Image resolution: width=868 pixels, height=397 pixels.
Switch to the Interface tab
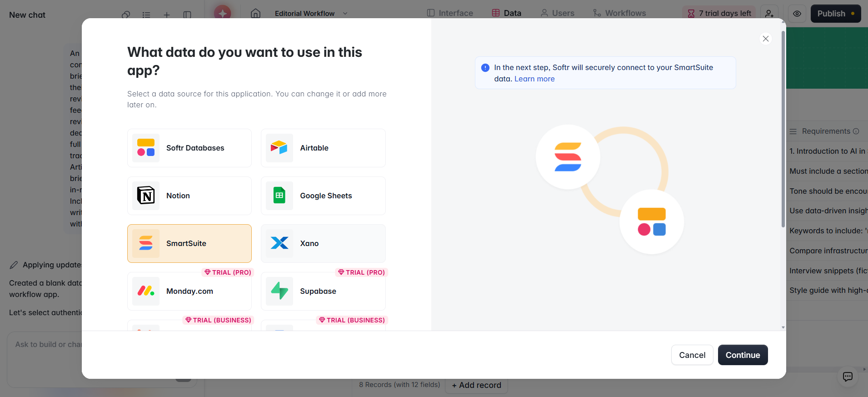(x=450, y=13)
